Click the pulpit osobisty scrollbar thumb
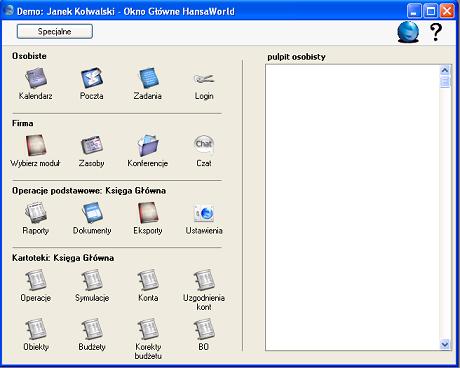The width and height of the screenshot is (460, 368). (445, 82)
